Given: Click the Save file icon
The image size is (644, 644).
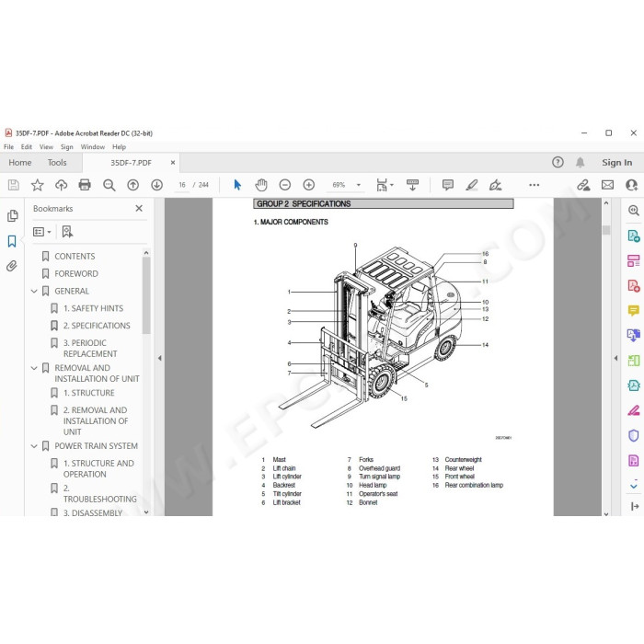Looking at the screenshot, I should [13, 185].
